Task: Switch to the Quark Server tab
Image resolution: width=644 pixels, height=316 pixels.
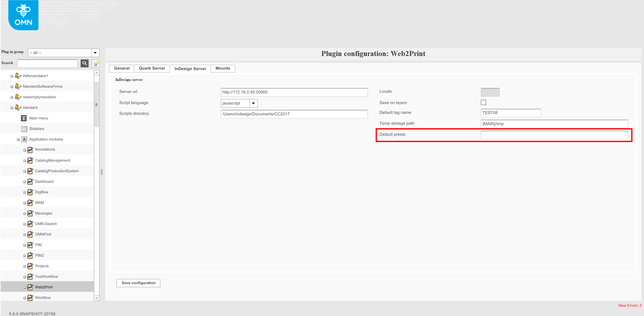Action: pyautogui.click(x=152, y=68)
